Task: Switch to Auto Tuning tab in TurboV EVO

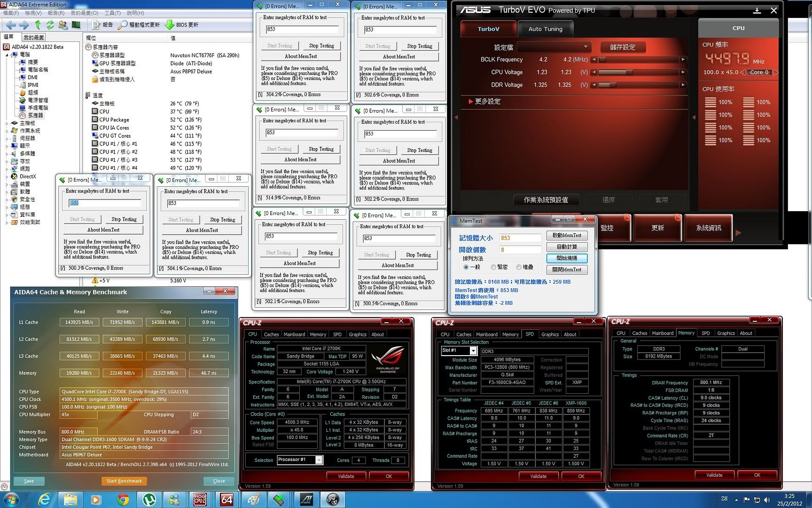Action: point(545,29)
